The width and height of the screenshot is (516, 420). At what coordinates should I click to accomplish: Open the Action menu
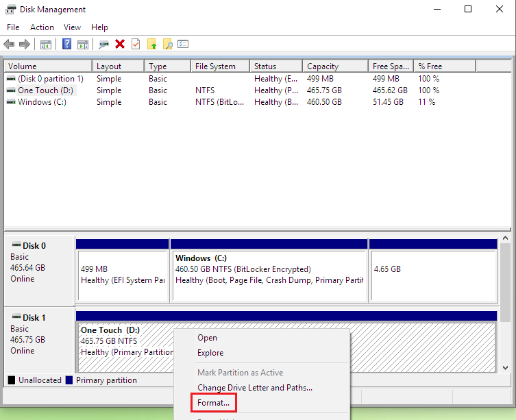[x=42, y=27]
